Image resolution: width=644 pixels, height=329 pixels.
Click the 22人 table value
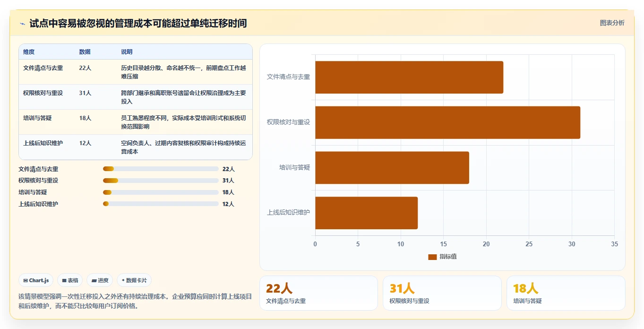pyautogui.click(x=85, y=68)
